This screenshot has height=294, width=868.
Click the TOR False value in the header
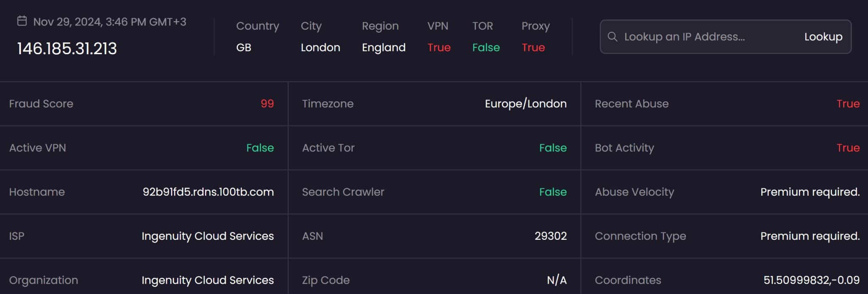[x=486, y=47]
